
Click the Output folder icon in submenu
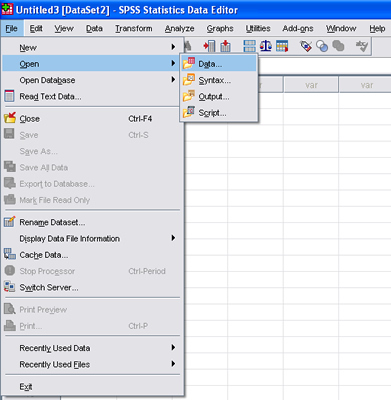189,96
